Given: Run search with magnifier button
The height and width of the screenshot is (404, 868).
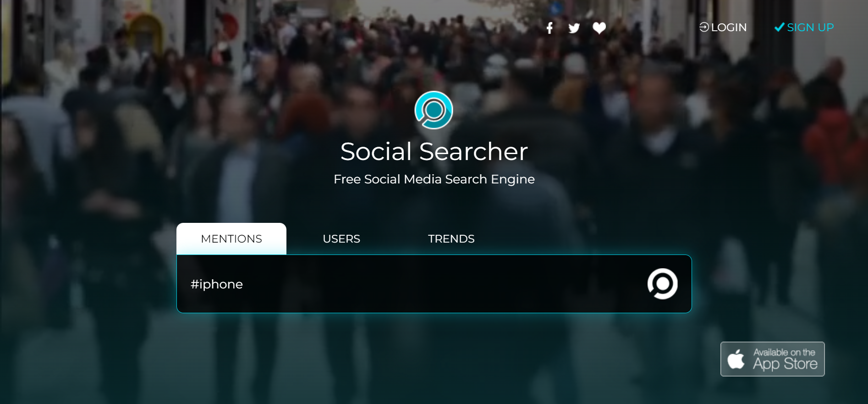Looking at the screenshot, I should [x=662, y=284].
